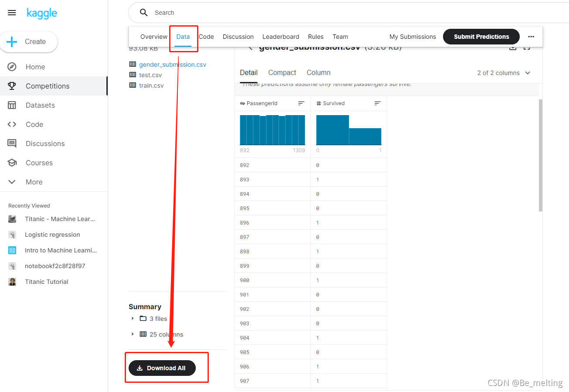Viewport: 569px width, 392px height.
Task: Click the Kaggle logo
Action: (x=42, y=13)
